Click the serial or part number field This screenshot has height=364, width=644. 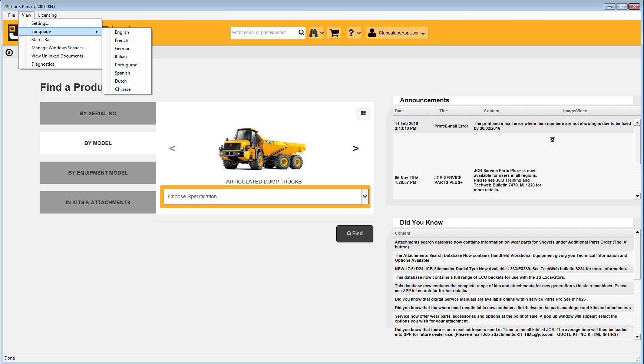coord(262,33)
